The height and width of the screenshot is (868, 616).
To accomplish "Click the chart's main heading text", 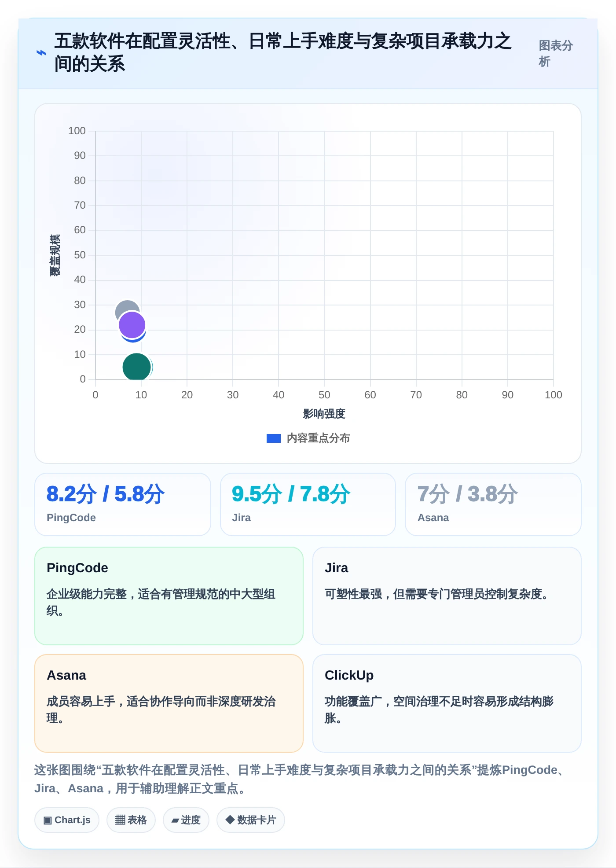I will coord(282,52).
